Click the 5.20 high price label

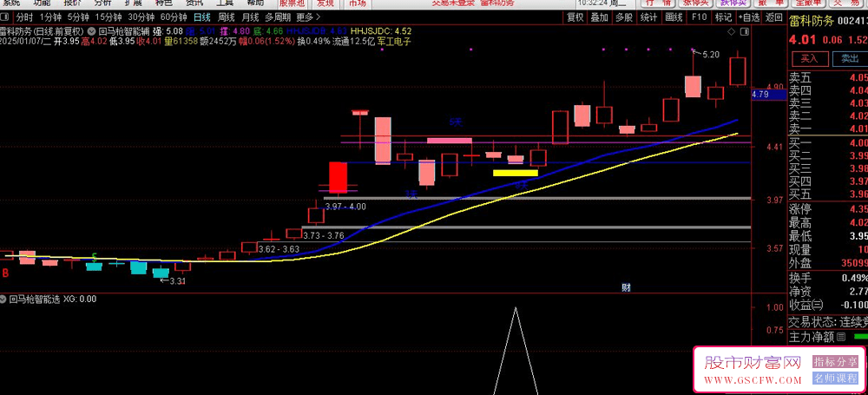[711, 55]
